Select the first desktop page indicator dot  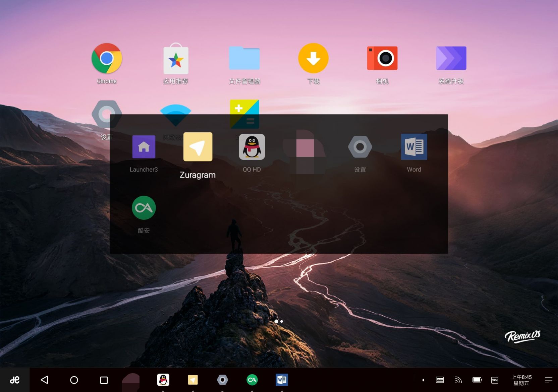click(x=276, y=321)
